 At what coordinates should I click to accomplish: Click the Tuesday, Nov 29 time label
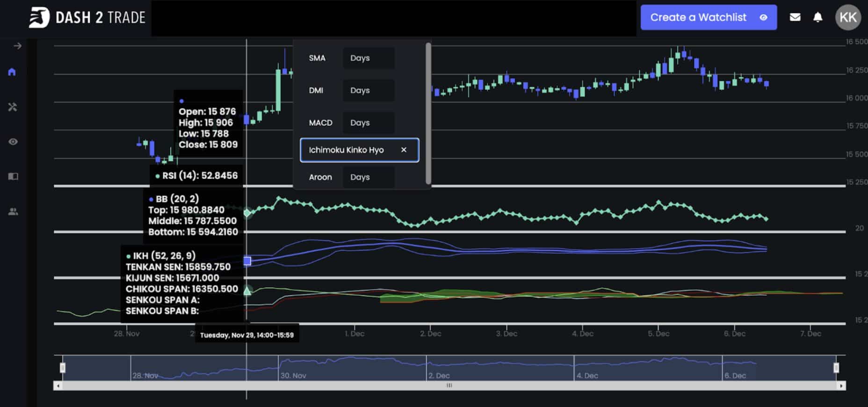point(247,335)
